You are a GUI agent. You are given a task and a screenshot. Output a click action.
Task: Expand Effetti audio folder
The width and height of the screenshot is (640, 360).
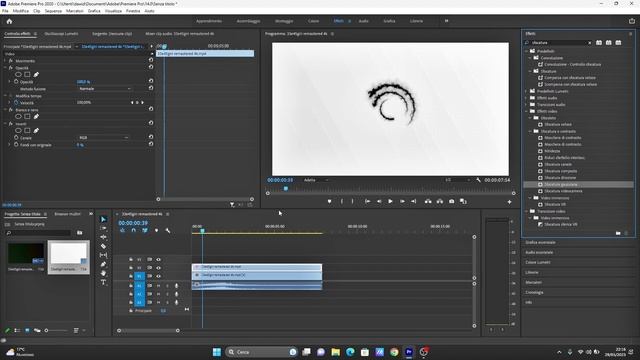pos(527,98)
